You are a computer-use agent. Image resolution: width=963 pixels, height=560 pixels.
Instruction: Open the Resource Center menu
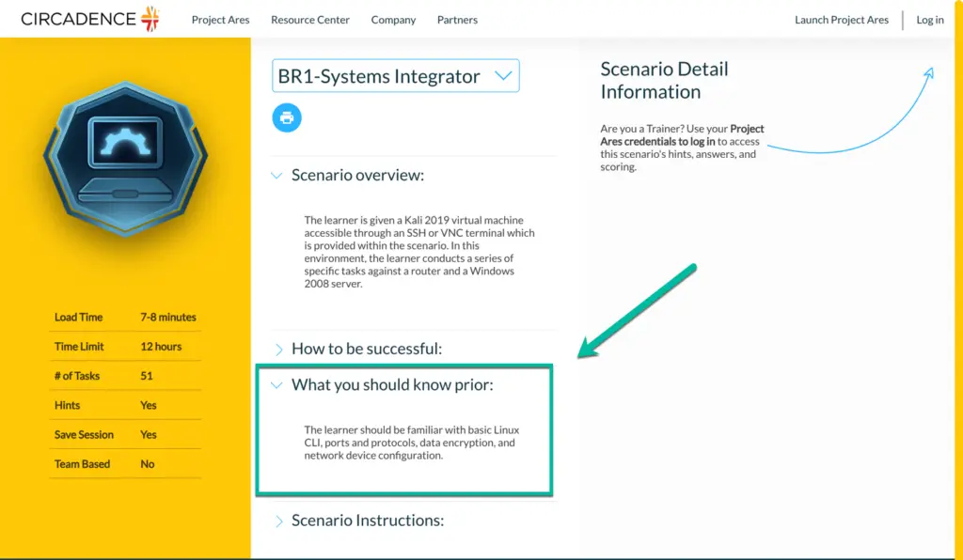[x=310, y=20]
